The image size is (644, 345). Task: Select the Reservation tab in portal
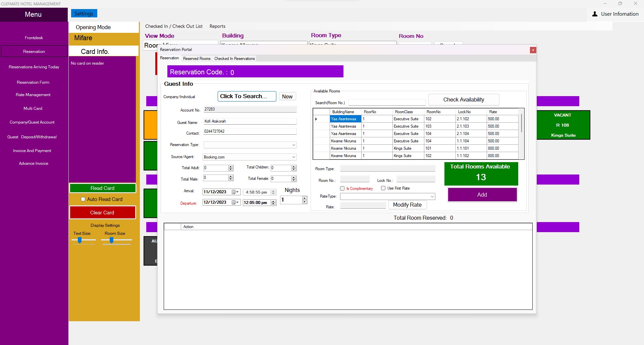tap(169, 58)
